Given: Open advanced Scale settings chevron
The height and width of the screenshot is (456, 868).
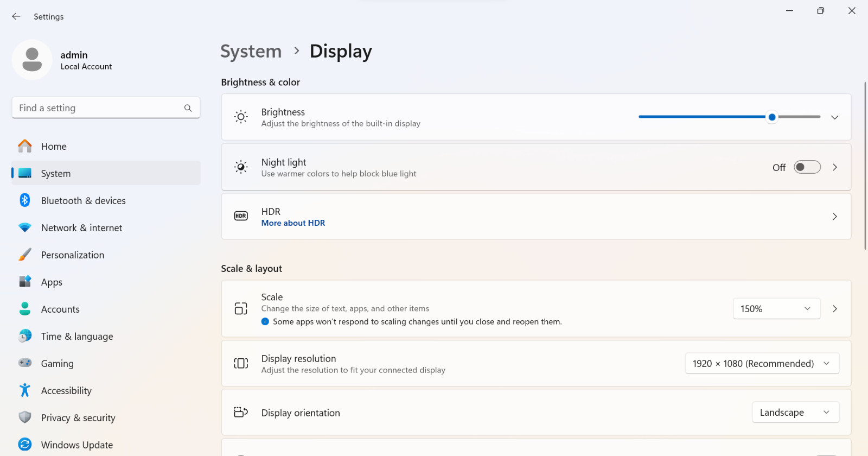Looking at the screenshot, I should point(835,309).
